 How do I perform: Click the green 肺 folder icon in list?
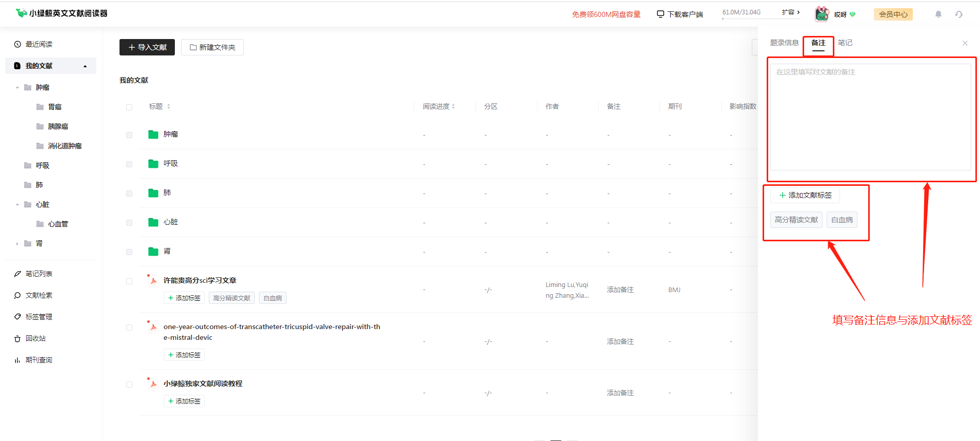(153, 193)
